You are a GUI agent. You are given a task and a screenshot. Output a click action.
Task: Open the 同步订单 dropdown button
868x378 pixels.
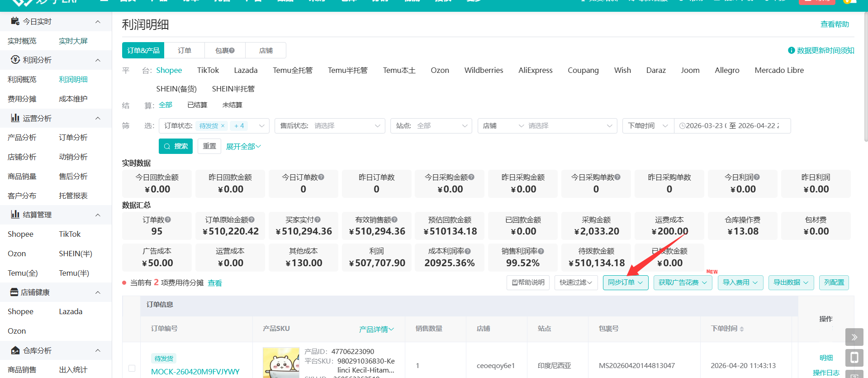coord(626,282)
